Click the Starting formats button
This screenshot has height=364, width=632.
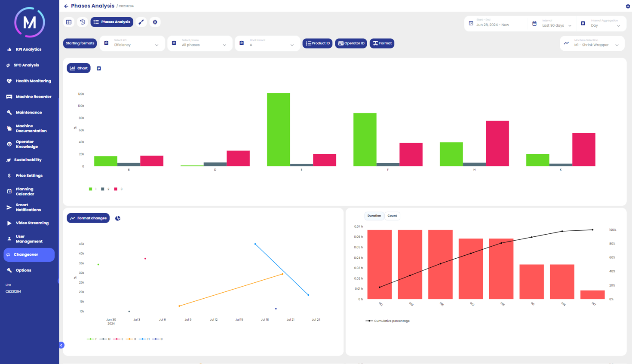(80, 43)
